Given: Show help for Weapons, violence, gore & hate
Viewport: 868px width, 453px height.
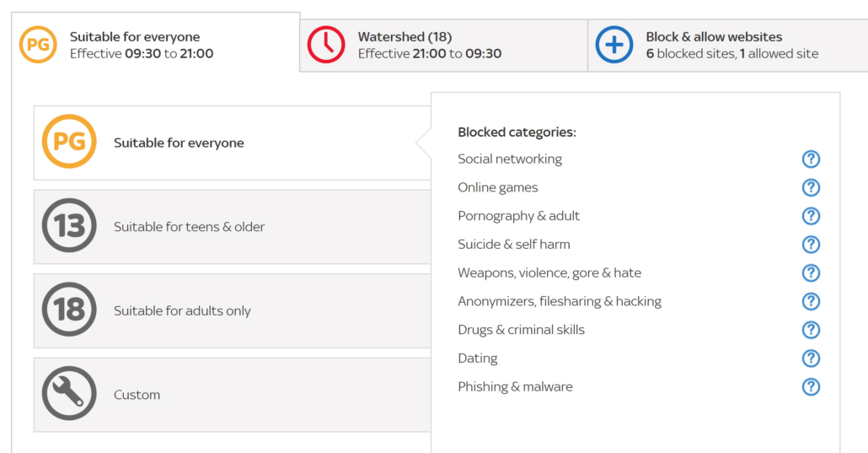Looking at the screenshot, I should 811,272.
